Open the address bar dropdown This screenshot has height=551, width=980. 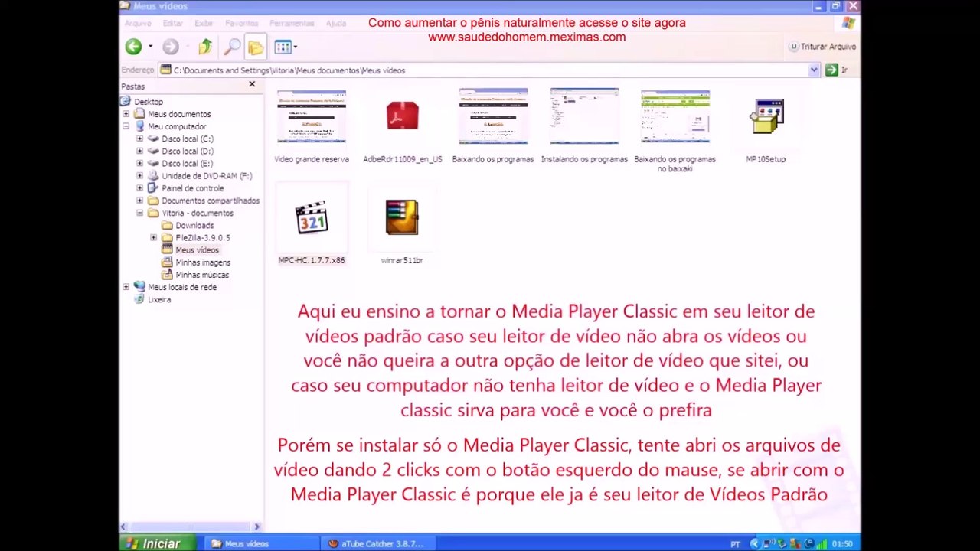[x=813, y=70]
